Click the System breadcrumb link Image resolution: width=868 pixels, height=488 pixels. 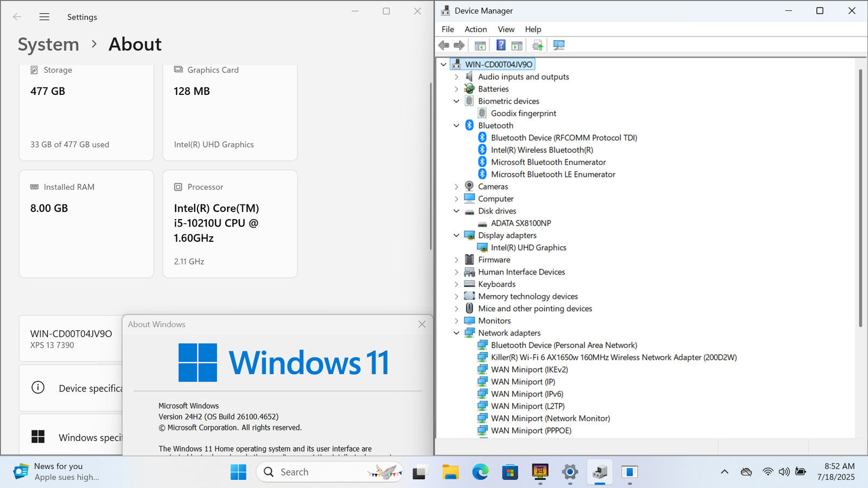(x=48, y=44)
